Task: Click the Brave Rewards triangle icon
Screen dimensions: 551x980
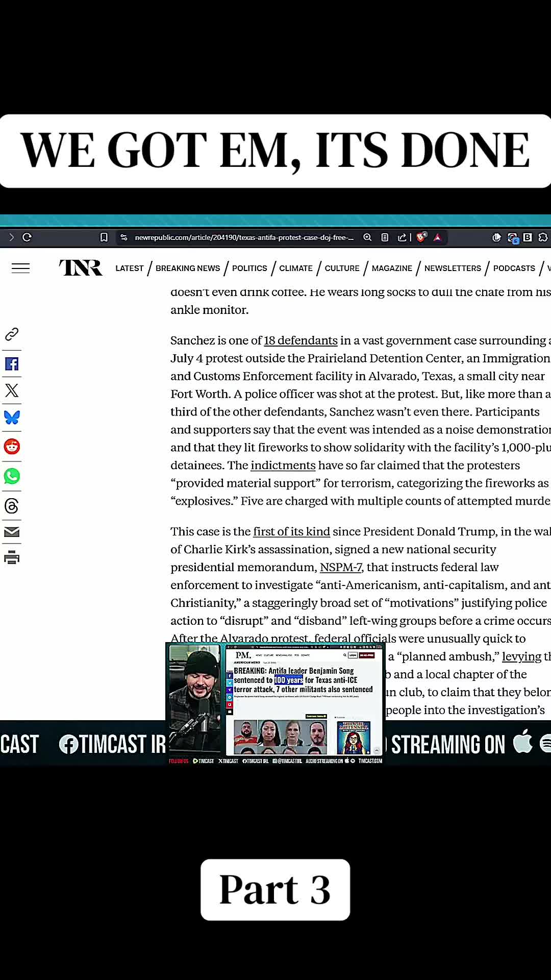Action: tap(438, 237)
